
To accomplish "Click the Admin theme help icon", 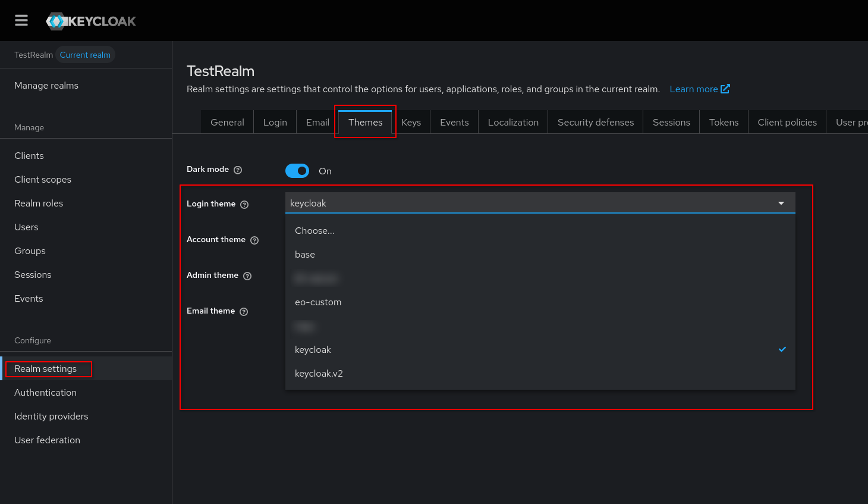I will pos(247,276).
